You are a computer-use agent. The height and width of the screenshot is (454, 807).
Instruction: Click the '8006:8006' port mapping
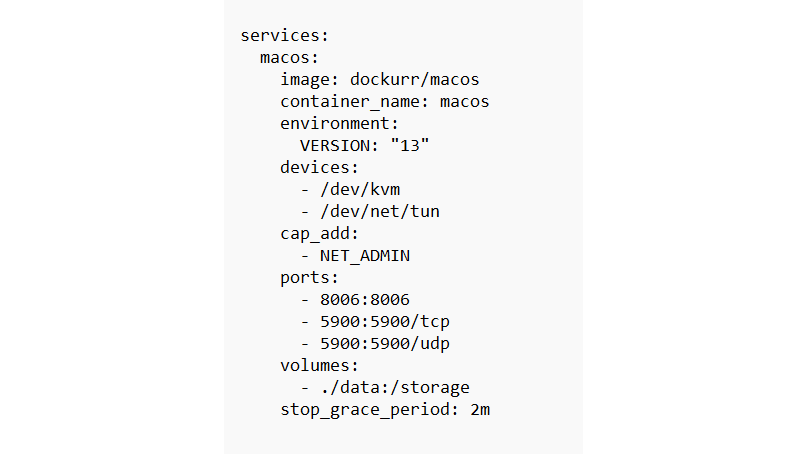pyautogui.click(x=365, y=299)
